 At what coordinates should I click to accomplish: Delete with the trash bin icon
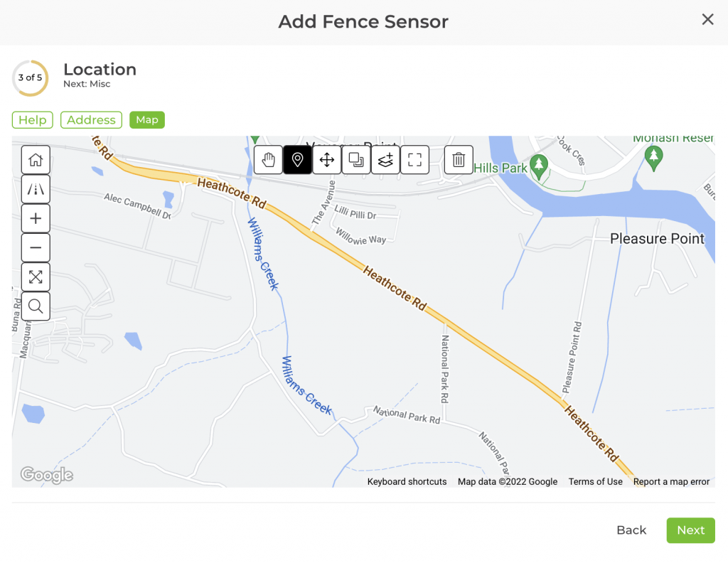click(459, 160)
